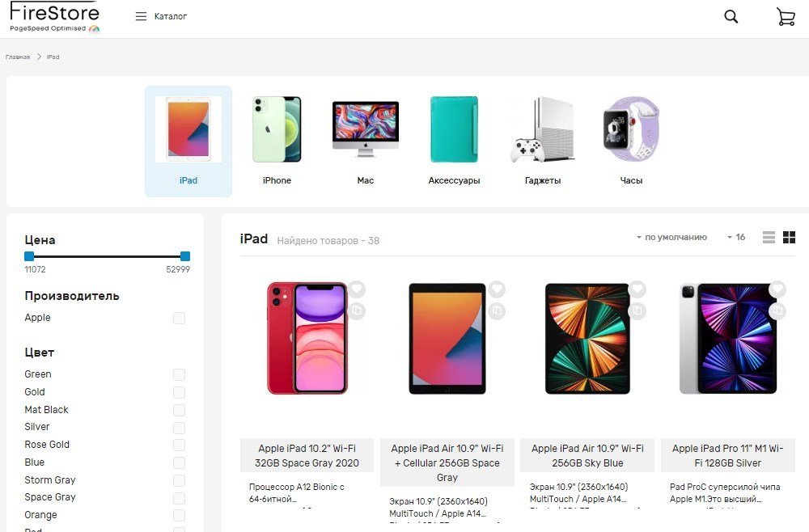Select the iPhone category tab
This screenshot has width=809, height=532.
(277, 141)
